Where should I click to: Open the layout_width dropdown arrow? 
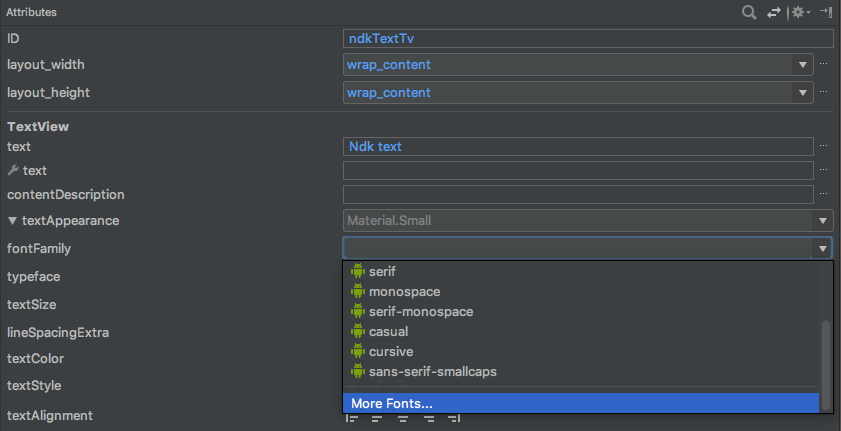click(x=803, y=65)
